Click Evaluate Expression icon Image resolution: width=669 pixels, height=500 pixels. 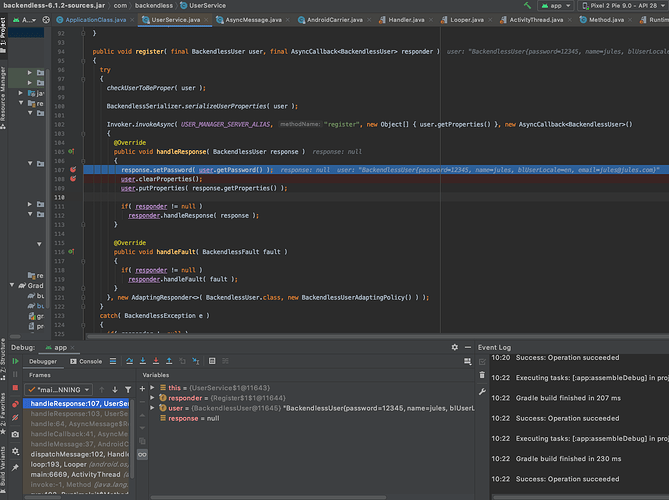212,361
